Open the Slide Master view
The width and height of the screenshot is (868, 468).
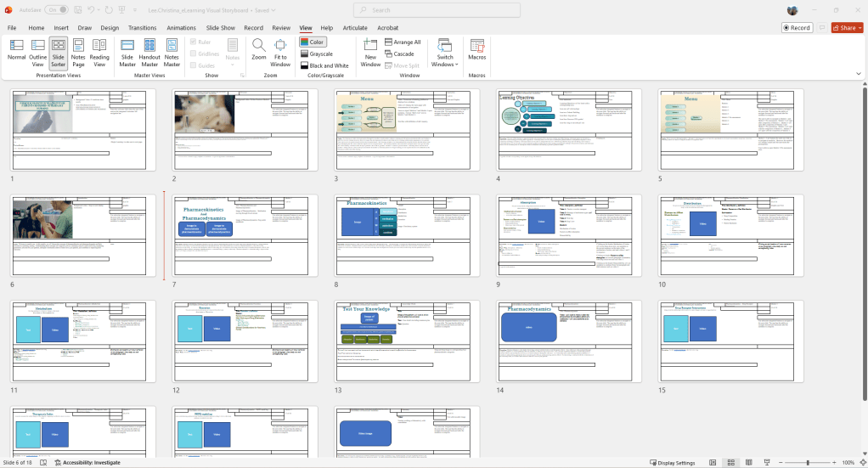tap(127, 53)
